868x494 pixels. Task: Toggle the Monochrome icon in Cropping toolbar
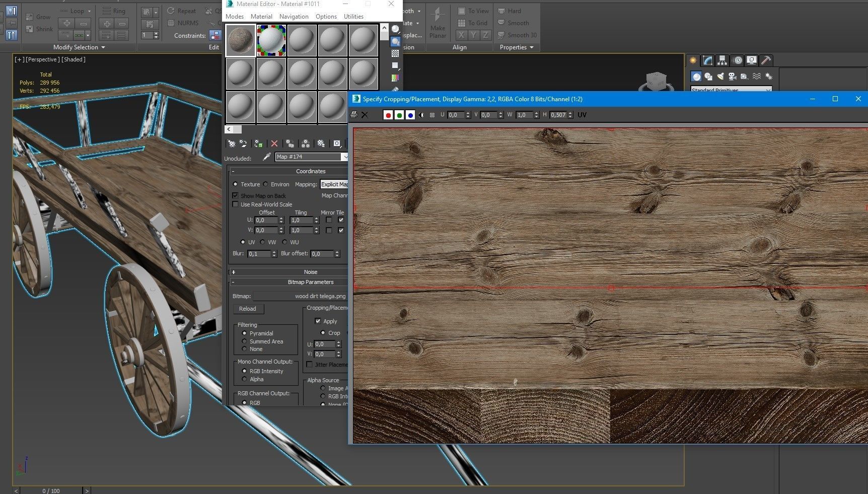432,115
